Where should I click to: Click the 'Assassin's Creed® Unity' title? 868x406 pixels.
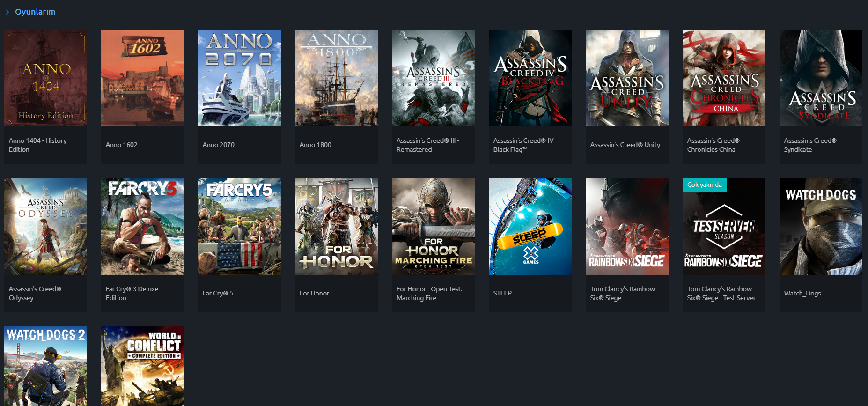click(625, 145)
